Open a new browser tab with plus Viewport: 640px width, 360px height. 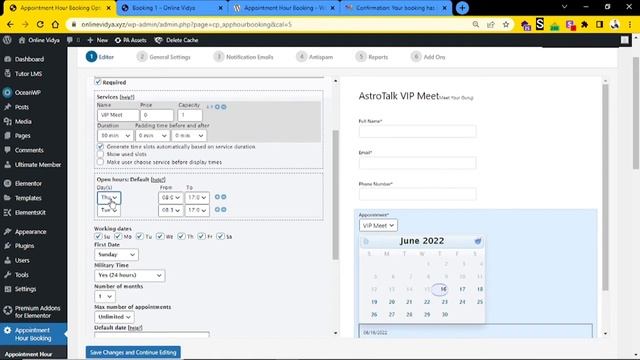tap(462, 8)
